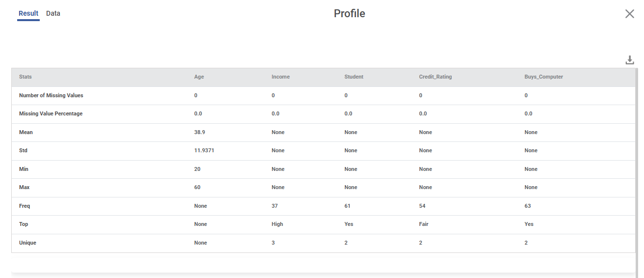Screen dimensions: 644x278
Task: Click the Missing Value Percentage row label
Action: [x=51, y=114]
